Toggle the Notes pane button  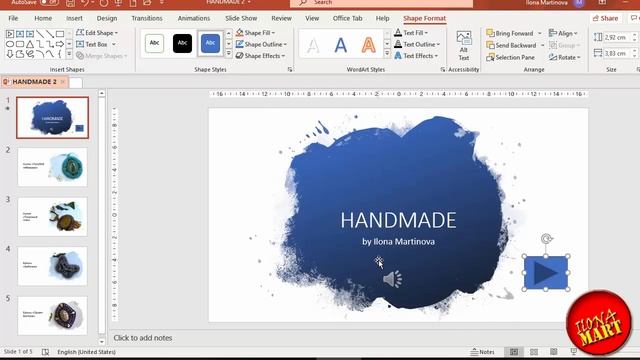[x=482, y=352]
